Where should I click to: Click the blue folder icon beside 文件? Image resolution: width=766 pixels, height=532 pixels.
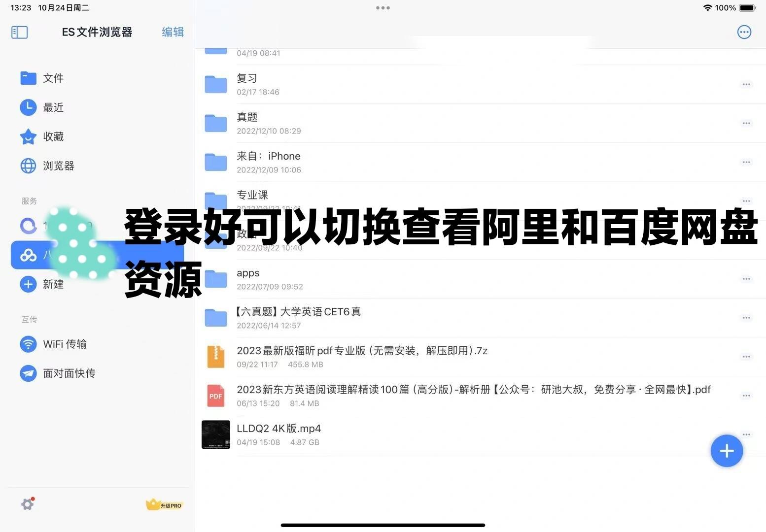coord(28,78)
